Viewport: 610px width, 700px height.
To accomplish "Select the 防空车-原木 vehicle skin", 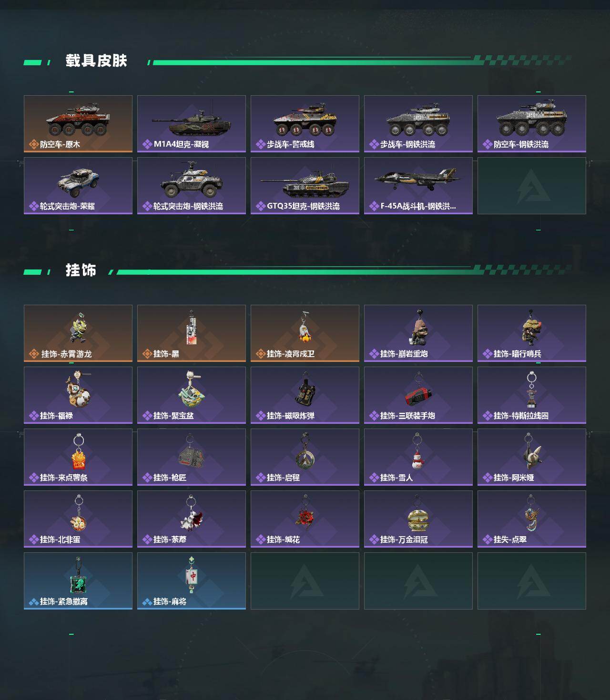I will 78,124.
